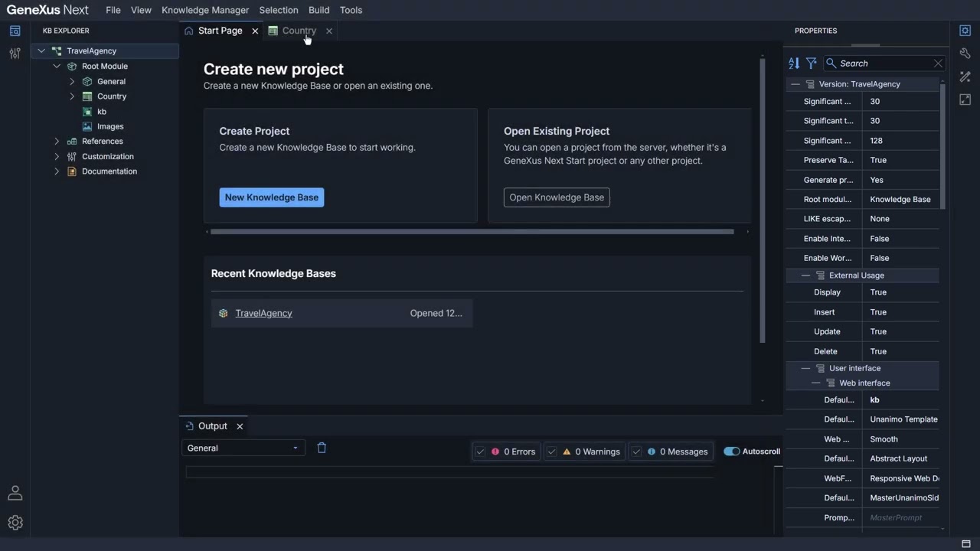980x551 pixels.
Task: Click the Start Page vertical scrollbar
Action: 763,201
